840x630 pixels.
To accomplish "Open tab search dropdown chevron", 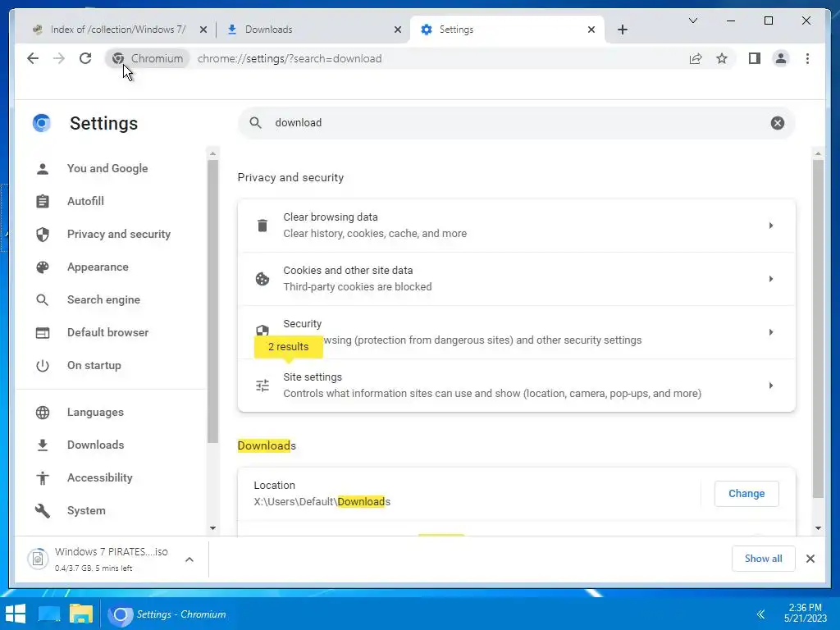I will coord(692,21).
